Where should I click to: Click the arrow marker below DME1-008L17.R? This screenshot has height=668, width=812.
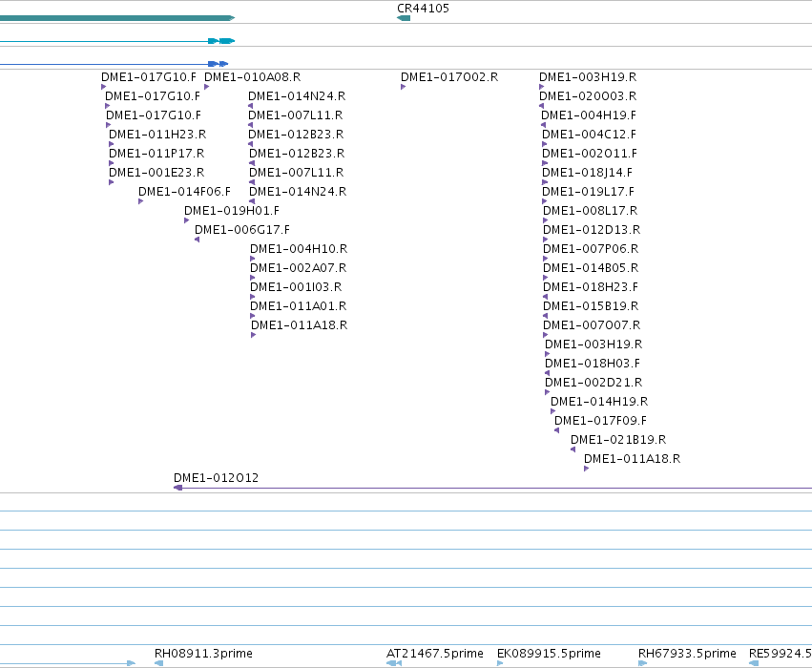click(x=545, y=220)
